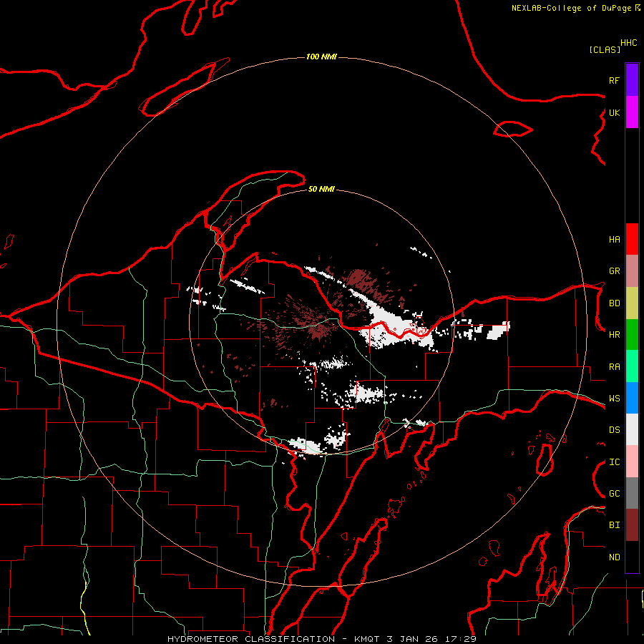Image resolution: width=644 pixels, height=644 pixels.
Task: Click the gray GC legend swatch
Action: (x=632, y=493)
